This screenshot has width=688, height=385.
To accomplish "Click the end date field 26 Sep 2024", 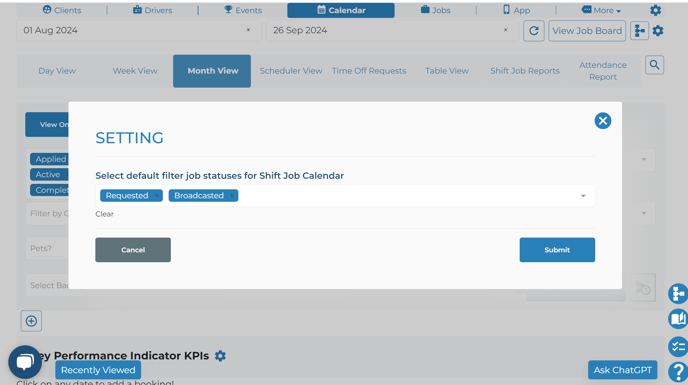I will (391, 30).
